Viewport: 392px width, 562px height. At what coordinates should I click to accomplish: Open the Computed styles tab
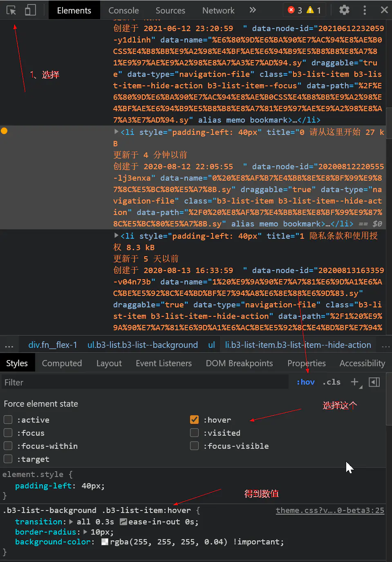click(62, 363)
